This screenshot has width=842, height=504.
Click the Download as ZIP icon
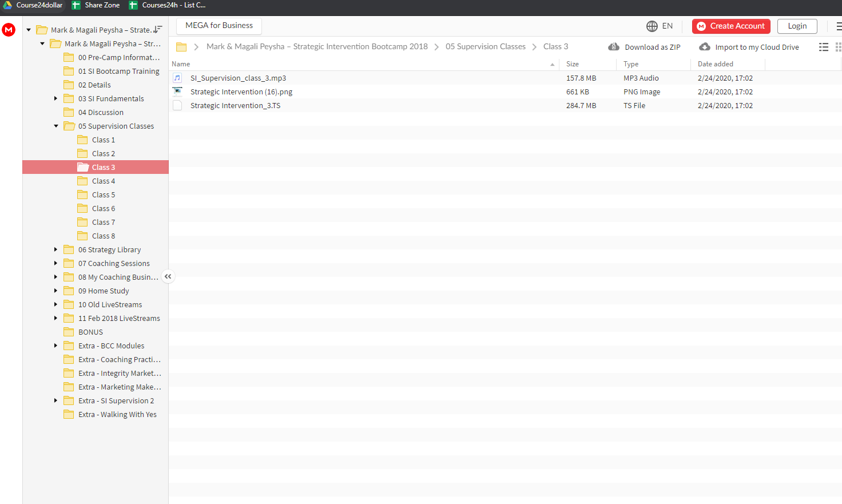(x=614, y=47)
